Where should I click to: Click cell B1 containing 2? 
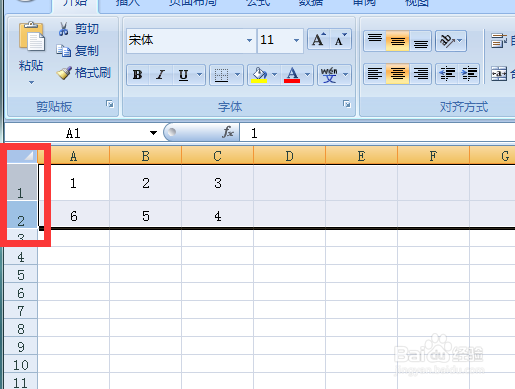[146, 183]
